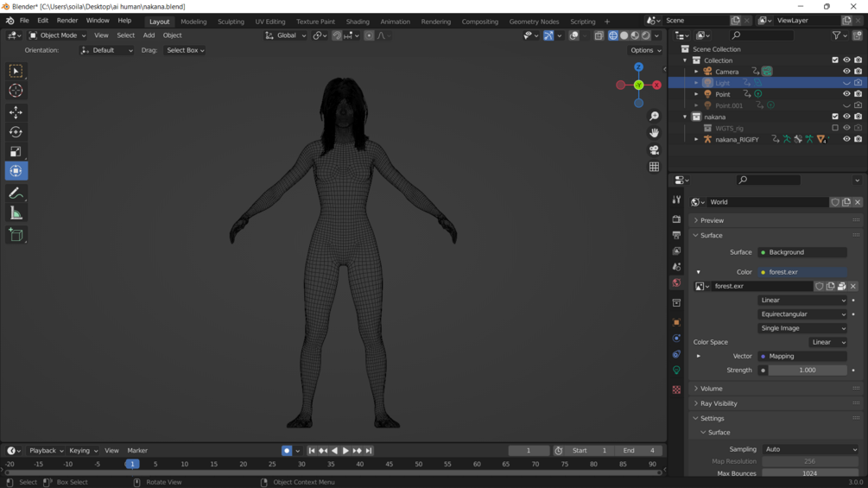The image size is (868, 488).
Task: Uncheck the nakana collection checkbox
Action: (x=835, y=117)
